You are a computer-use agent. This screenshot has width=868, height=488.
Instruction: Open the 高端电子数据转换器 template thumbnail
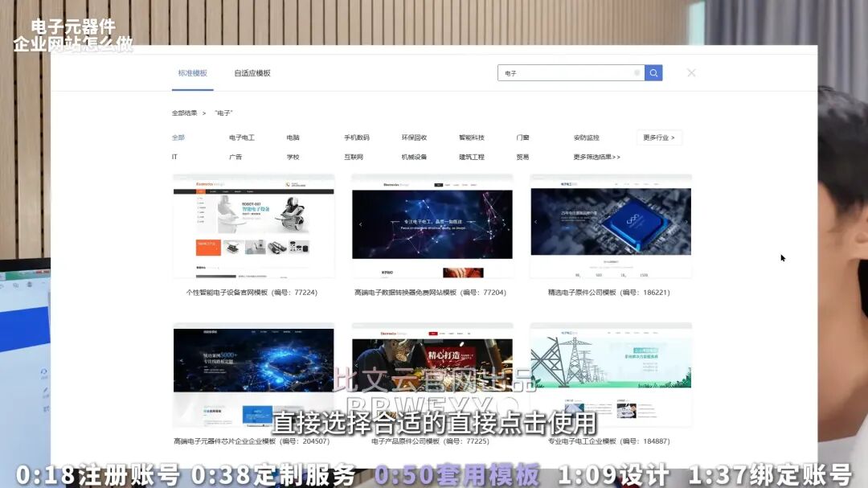pos(432,227)
